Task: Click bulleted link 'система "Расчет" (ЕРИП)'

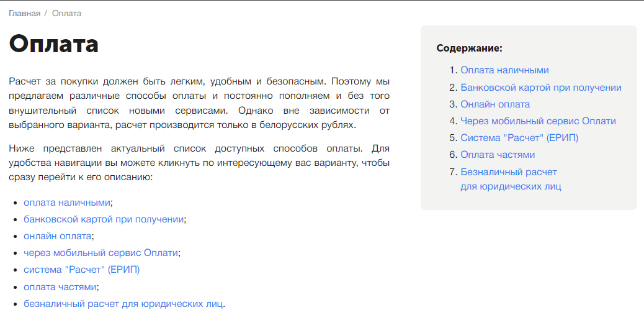Action: 82,270
